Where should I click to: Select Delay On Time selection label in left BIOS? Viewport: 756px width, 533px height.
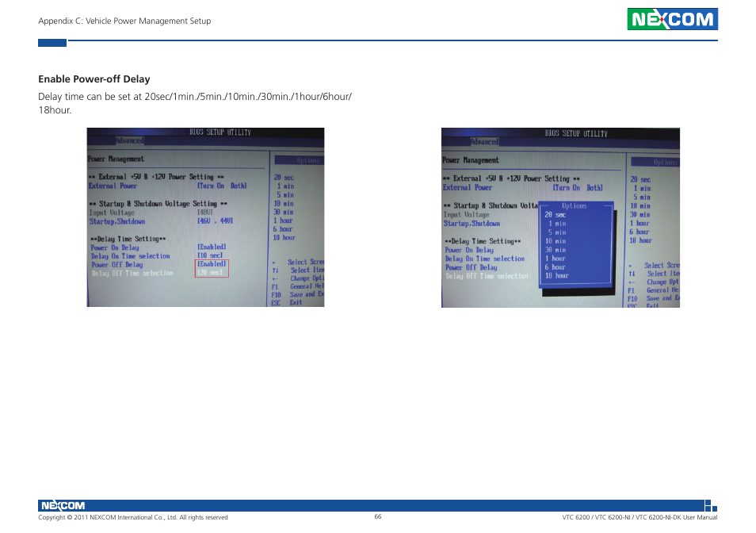tap(131, 256)
